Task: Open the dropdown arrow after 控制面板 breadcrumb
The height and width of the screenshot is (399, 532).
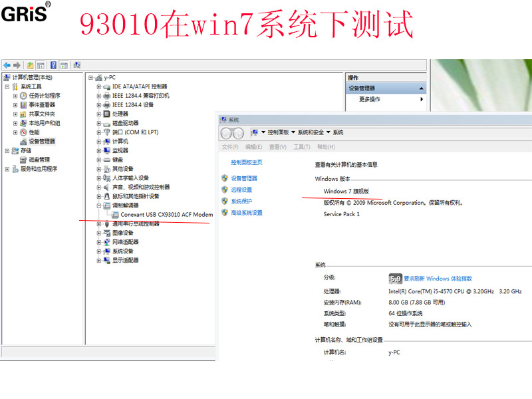Action: pos(293,132)
